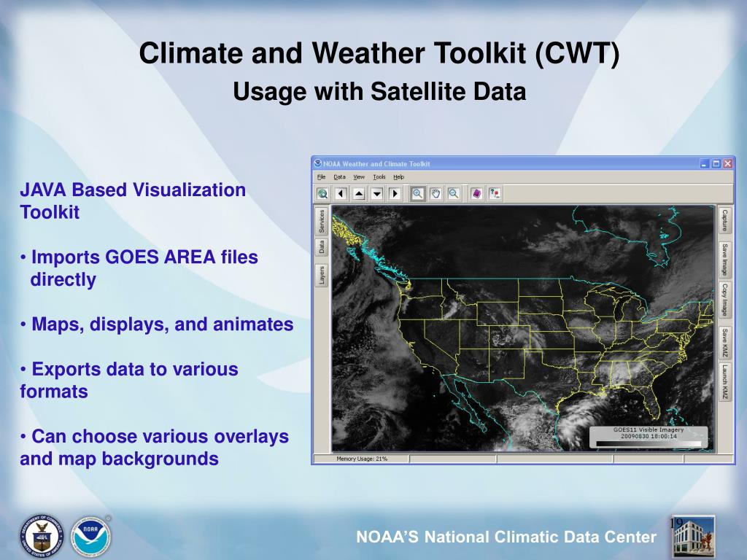Viewport: 747px width, 560px height.
Task: Click the Launch KMZ button
Action: coord(724,382)
